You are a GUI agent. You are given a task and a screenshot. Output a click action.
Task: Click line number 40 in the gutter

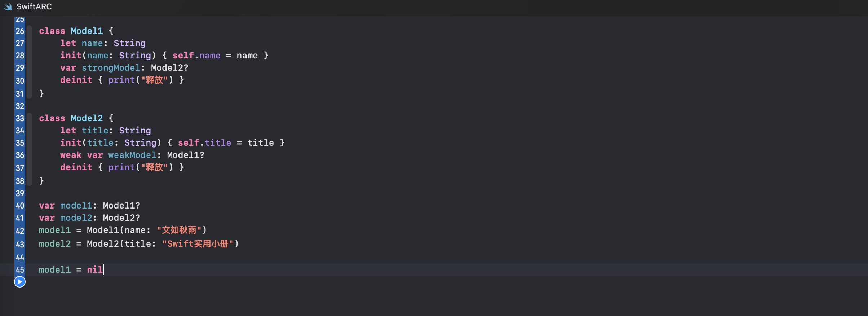[20, 206]
